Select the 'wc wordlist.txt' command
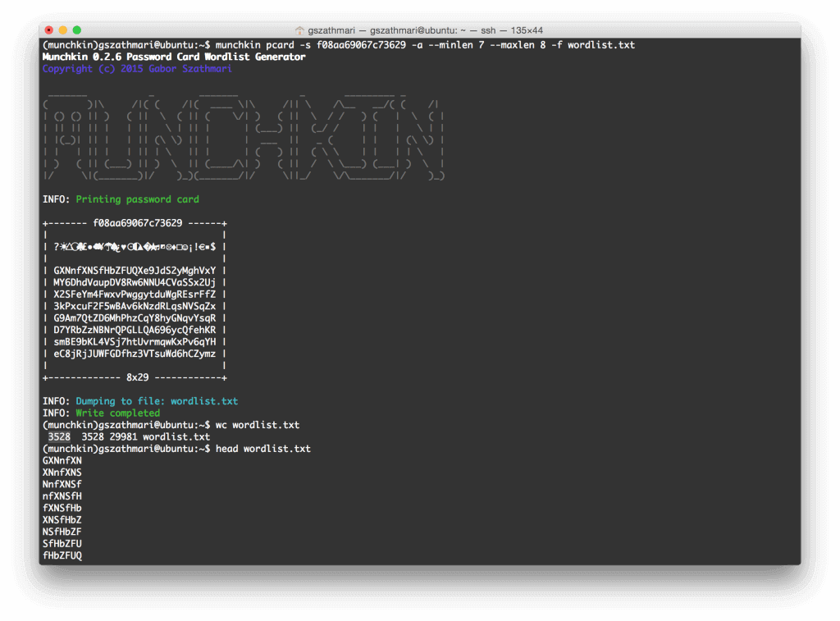Screen dimensions: 840x621 (x=258, y=425)
